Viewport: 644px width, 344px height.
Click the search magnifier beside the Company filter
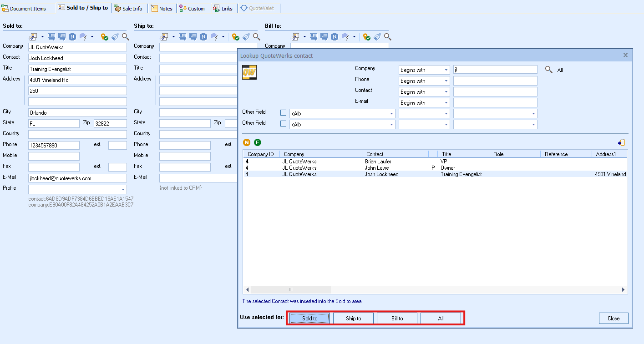[549, 70]
